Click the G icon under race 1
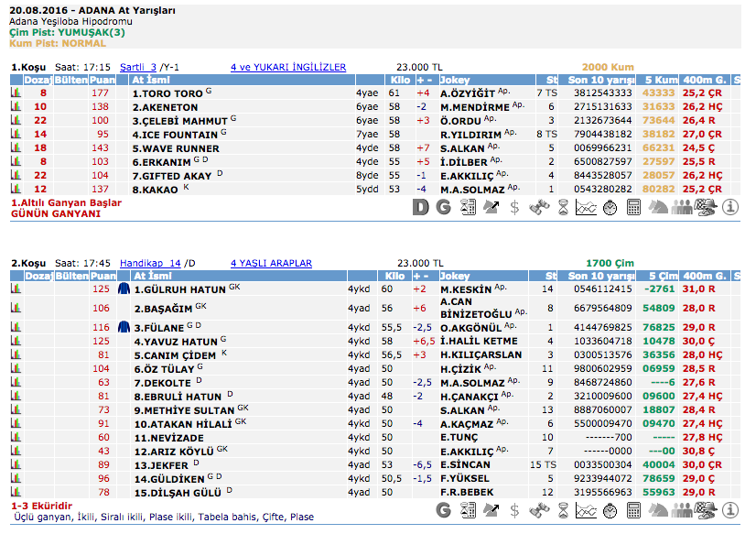The image size is (756, 534). click(x=443, y=207)
